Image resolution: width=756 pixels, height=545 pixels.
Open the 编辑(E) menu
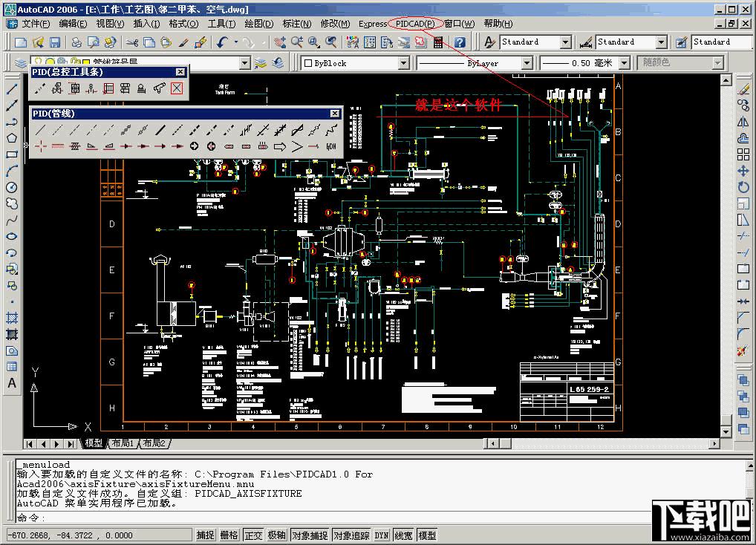click(72, 24)
